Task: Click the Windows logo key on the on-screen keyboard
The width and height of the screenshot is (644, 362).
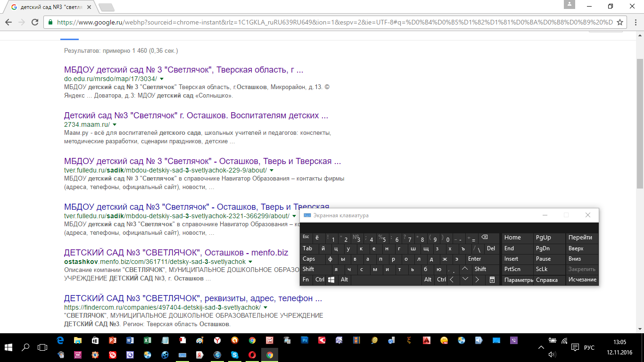Action: point(331,280)
